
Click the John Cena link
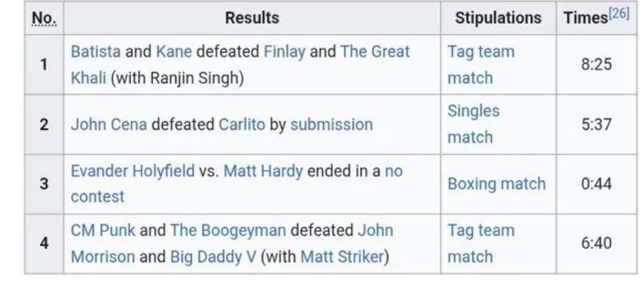(x=109, y=125)
